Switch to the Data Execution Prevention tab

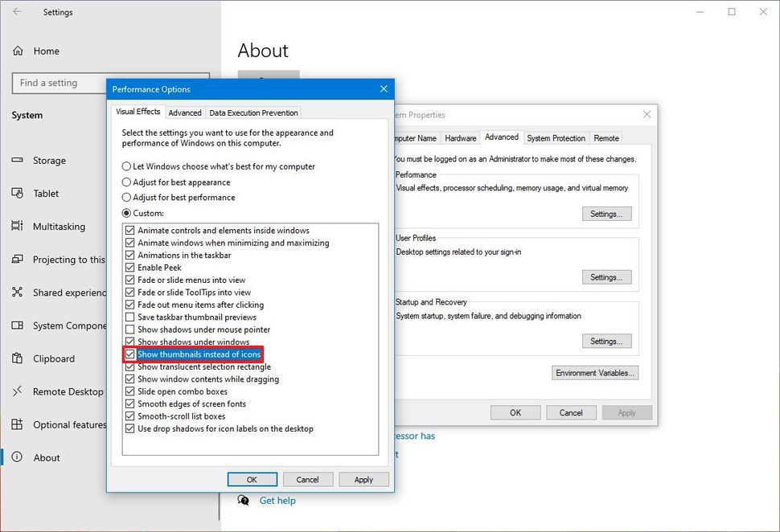252,113
